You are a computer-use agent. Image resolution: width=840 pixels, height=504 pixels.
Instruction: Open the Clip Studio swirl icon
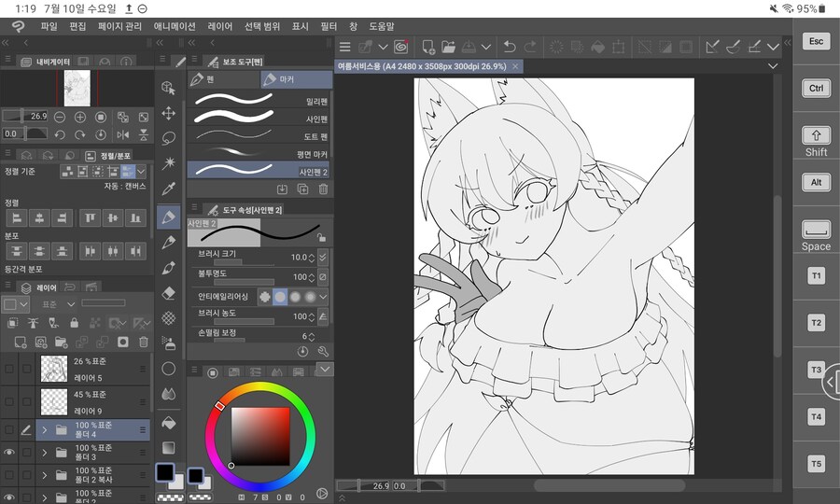[x=401, y=46]
